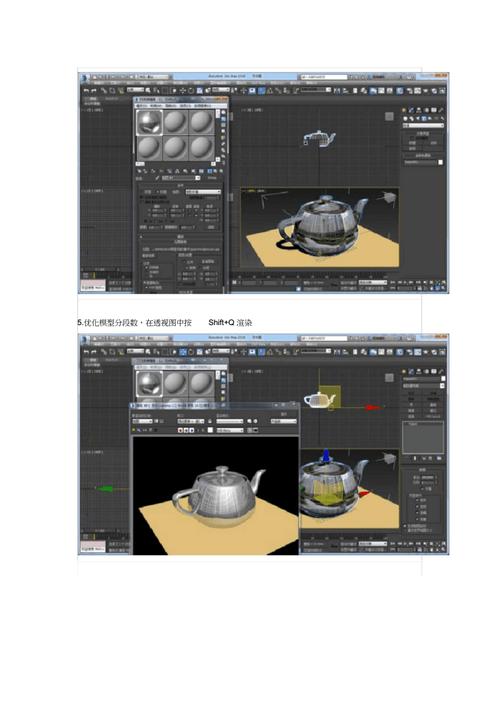The image size is (500, 713).
Task: Toggle teapot Lid part checkbox
Action: click(x=418, y=519)
